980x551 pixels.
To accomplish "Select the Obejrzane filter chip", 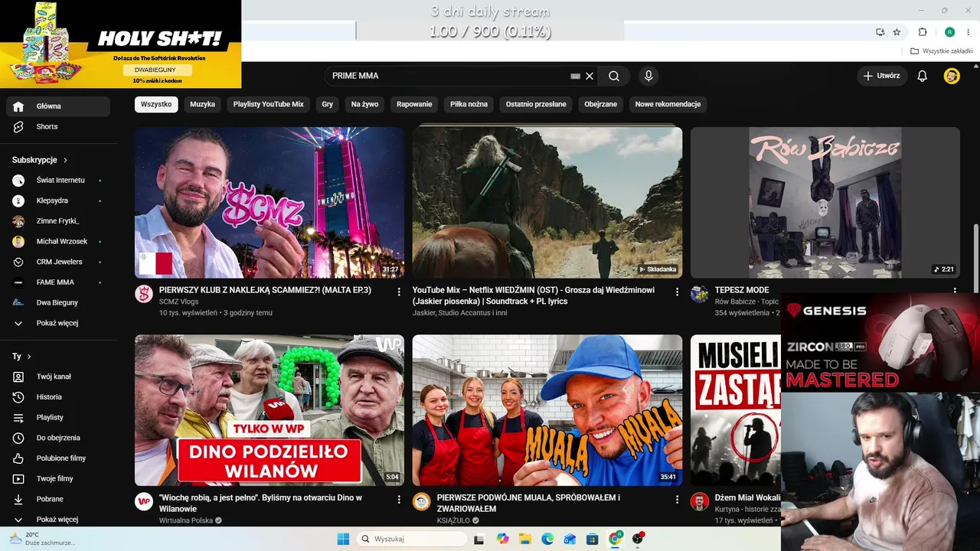I will [601, 104].
